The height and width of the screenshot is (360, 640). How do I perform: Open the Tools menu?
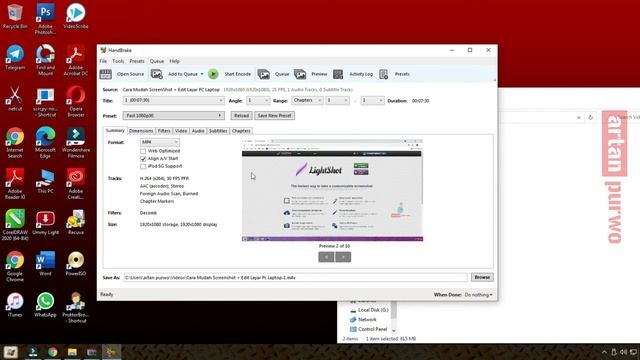118,61
